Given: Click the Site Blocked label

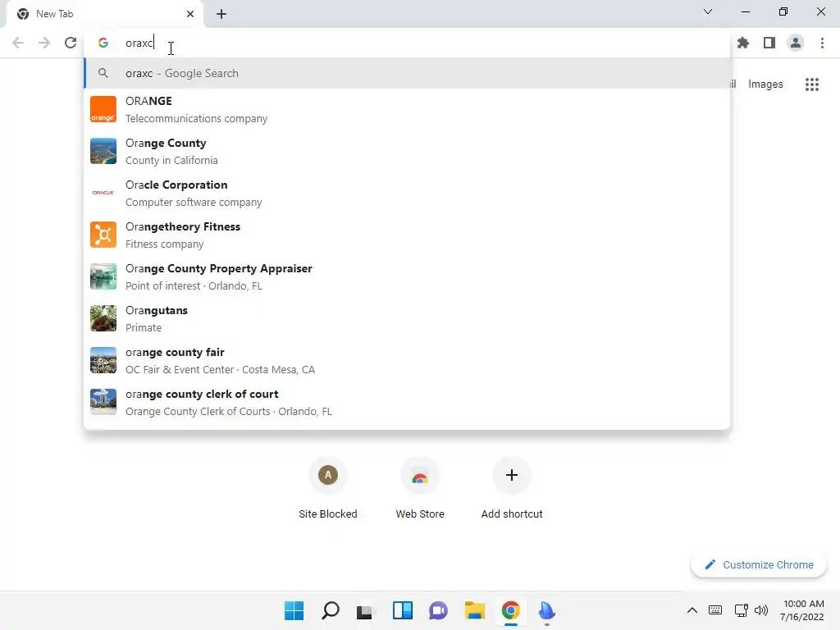Looking at the screenshot, I should tap(328, 514).
